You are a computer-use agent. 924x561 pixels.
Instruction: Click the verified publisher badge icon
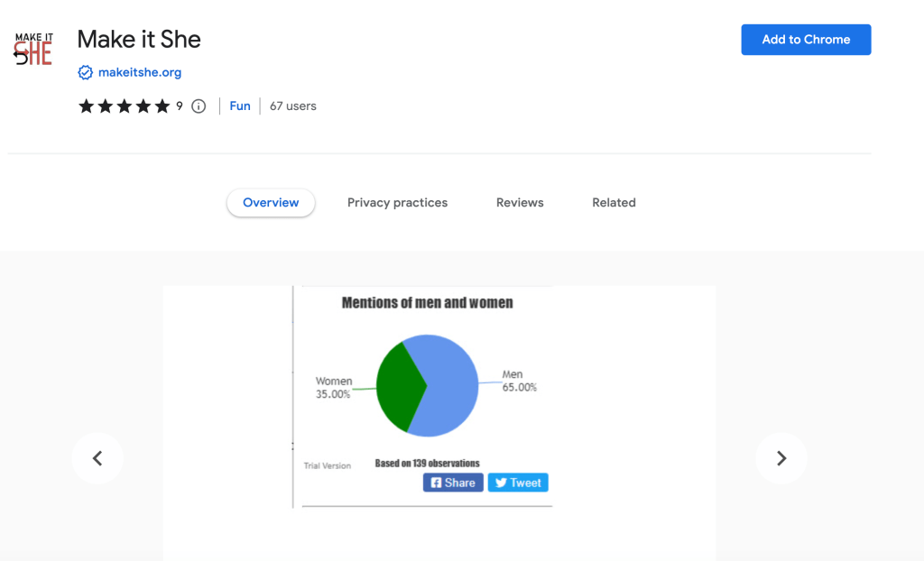pos(86,72)
